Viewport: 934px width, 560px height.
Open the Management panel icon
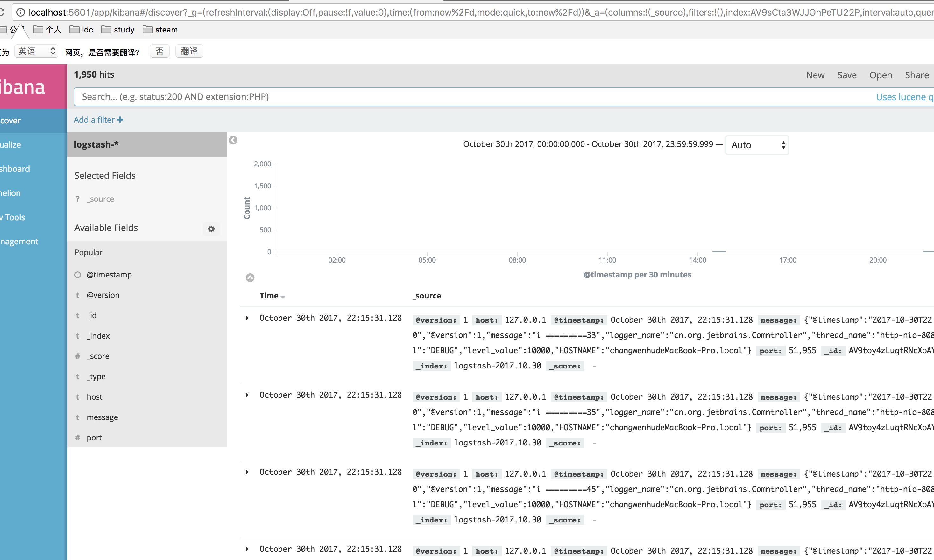click(19, 241)
